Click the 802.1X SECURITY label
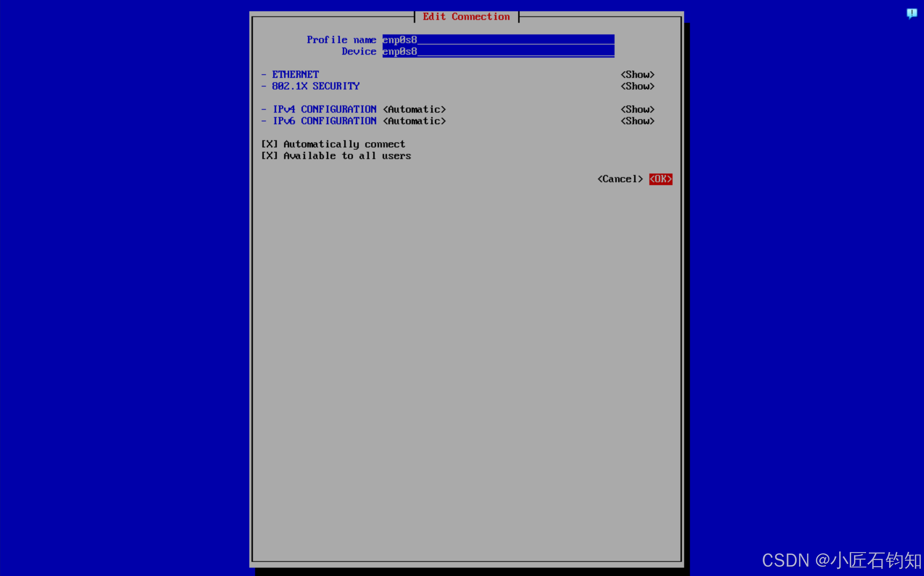Viewport: 924px width, 576px height. click(x=316, y=87)
